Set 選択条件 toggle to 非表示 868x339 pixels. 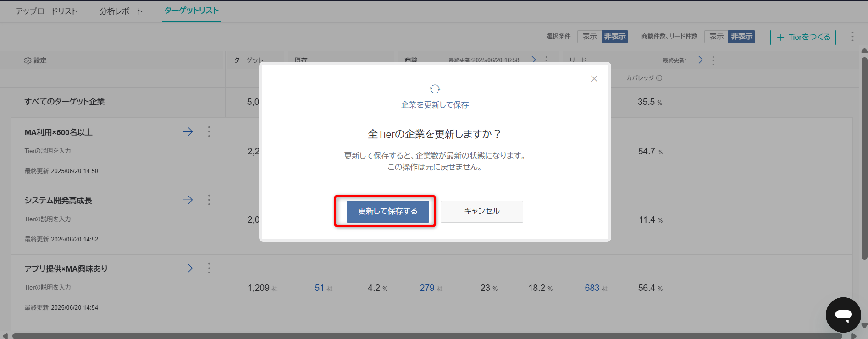(x=614, y=37)
